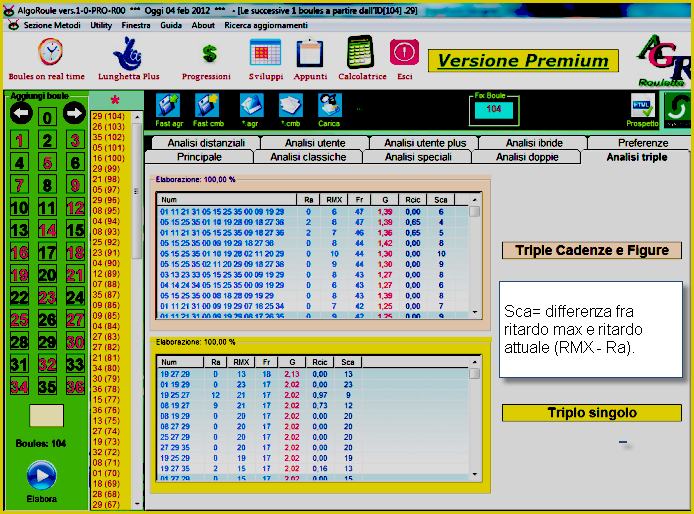Switch to Principale tab

click(199, 157)
